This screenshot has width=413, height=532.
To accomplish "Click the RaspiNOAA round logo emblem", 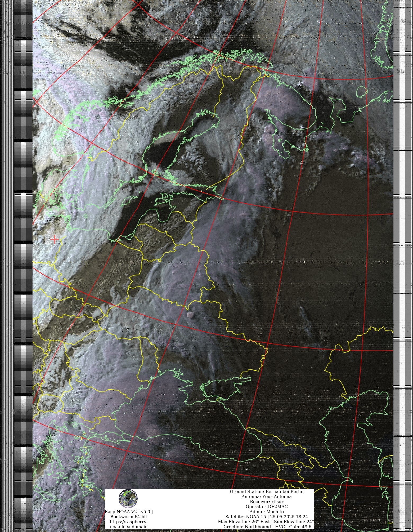I will pyautogui.click(x=128, y=499).
